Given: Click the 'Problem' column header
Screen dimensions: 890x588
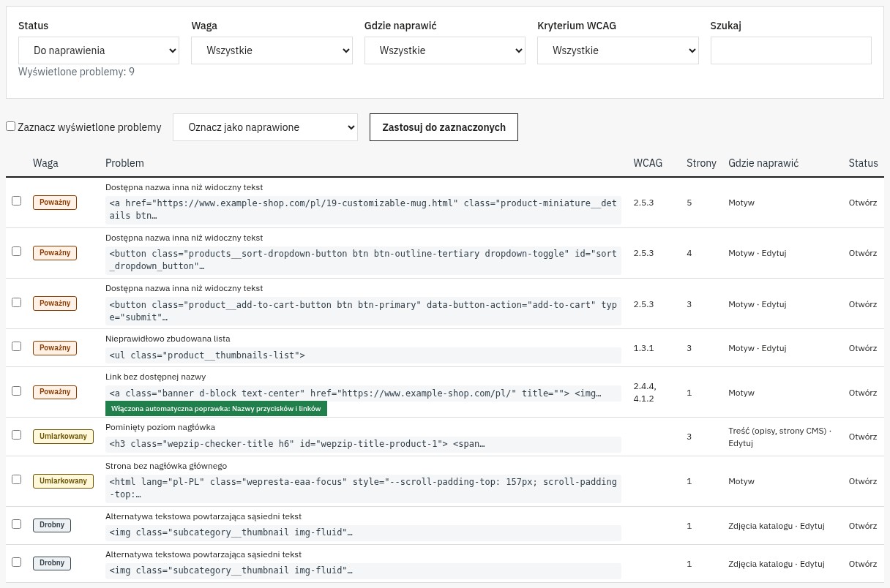Looking at the screenshot, I should pos(124,163).
